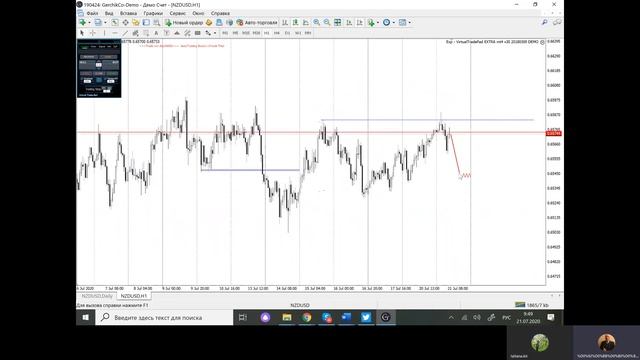The width and height of the screenshot is (640, 360).
Task: Click SELL on the trade pad
Action: pos(87,65)
